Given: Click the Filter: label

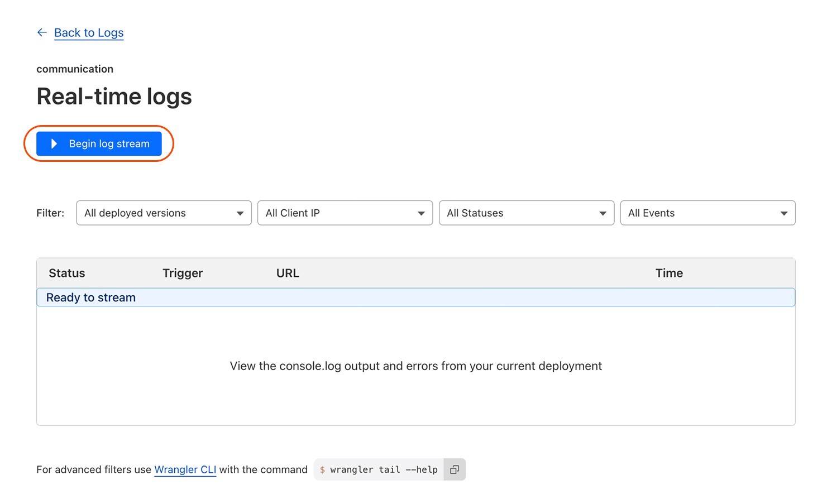Looking at the screenshot, I should [50, 213].
